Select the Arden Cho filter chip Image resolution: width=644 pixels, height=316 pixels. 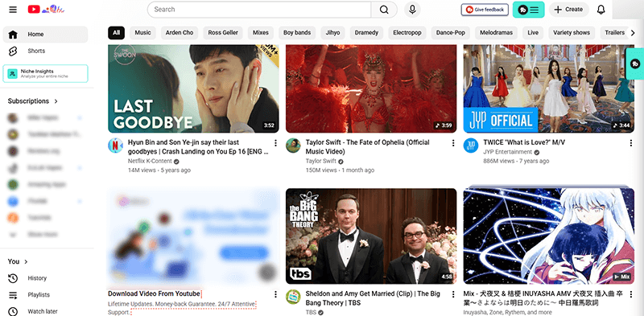pyautogui.click(x=180, y=33)
